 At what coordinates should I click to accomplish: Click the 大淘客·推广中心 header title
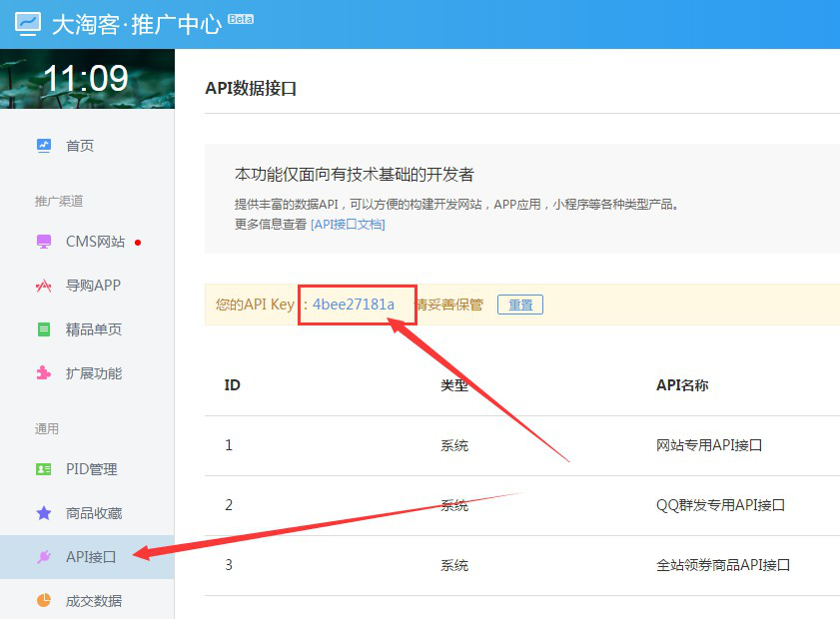136,24
